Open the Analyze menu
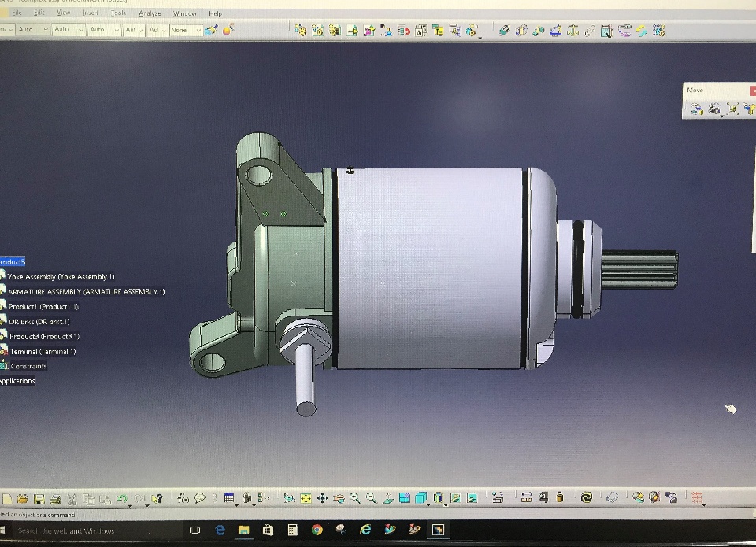The width and height of the screenshot is (756, 547). pos(150,13)
